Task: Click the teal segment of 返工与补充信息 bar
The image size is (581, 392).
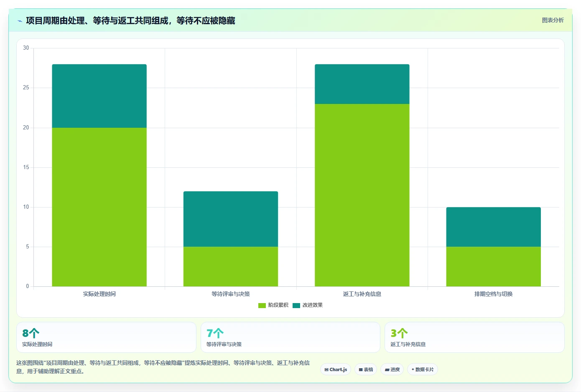Action: 362,84
